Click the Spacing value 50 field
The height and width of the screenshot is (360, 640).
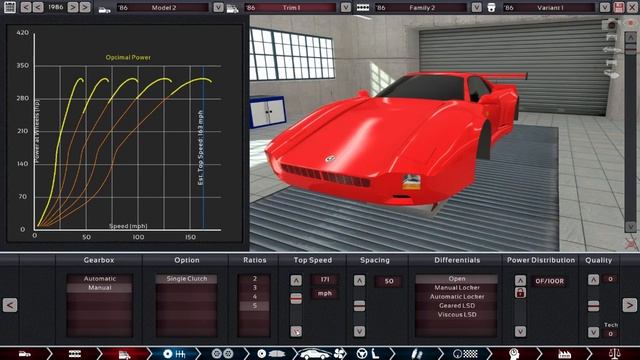tap(389, 281)
